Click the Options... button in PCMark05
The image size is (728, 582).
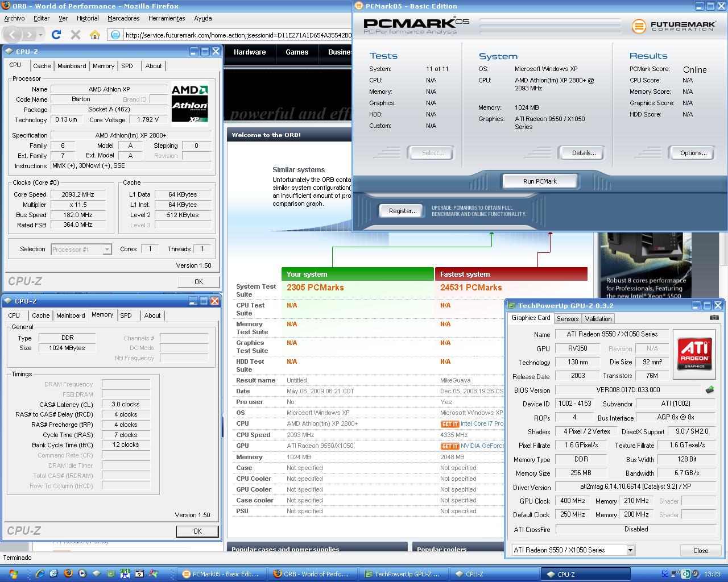click(693, 153)
